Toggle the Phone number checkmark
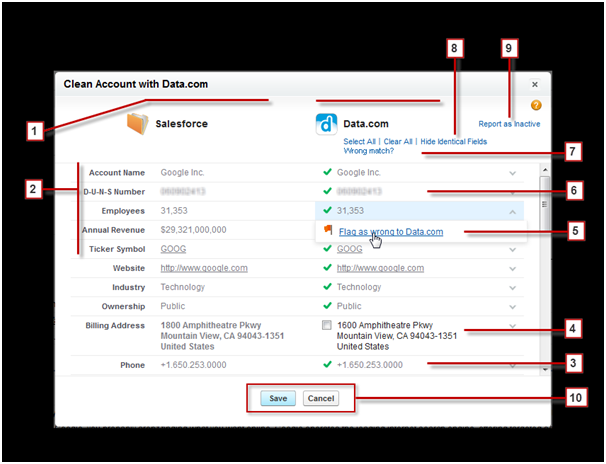The image size is (606, 464). click(327, 364)
